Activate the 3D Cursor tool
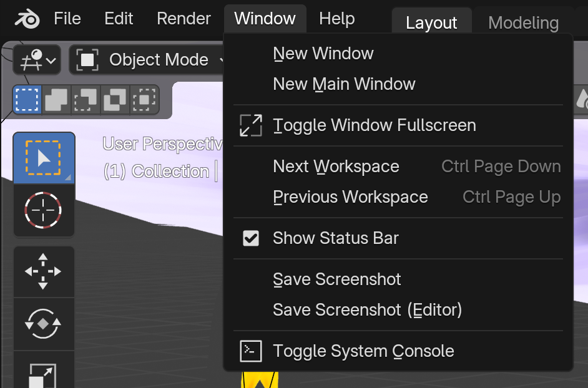This screenshot has width=588, height=388. tap(44, 210)
